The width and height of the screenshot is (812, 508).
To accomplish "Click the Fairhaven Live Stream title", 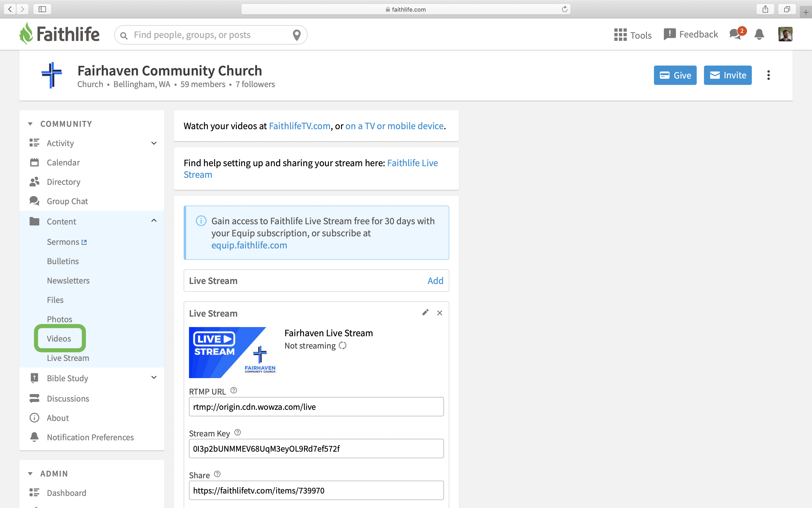I will pos(328,333).
